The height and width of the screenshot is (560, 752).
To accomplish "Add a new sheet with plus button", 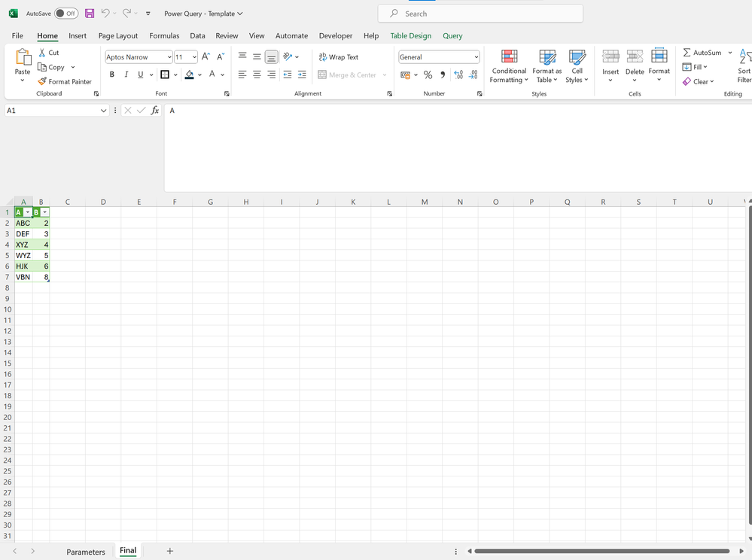I will [169, 551].
